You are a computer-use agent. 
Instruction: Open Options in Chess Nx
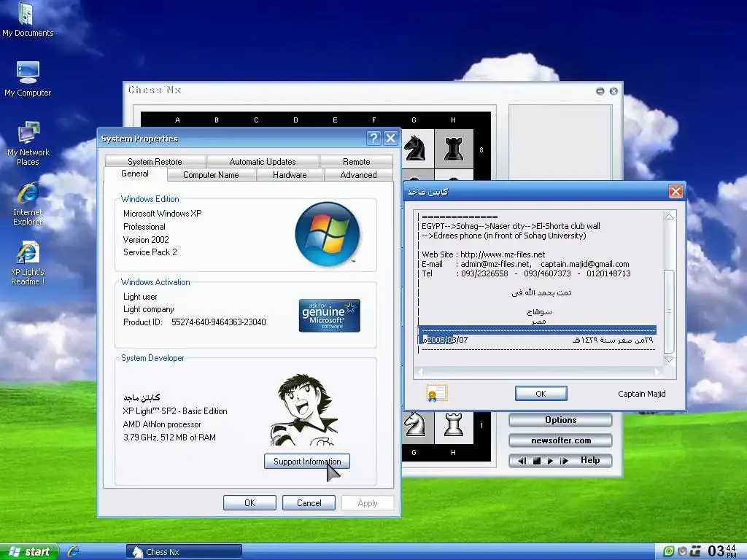tap(560, 420)
